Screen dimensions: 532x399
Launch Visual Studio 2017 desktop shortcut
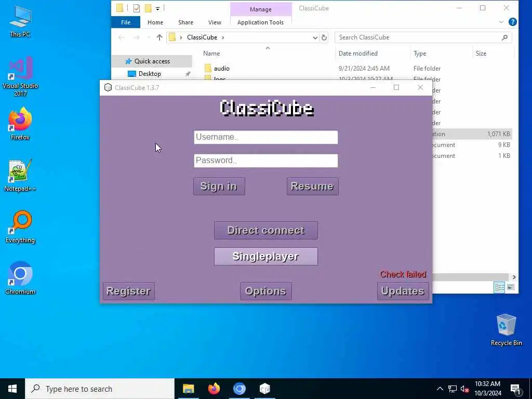[20, 76]
